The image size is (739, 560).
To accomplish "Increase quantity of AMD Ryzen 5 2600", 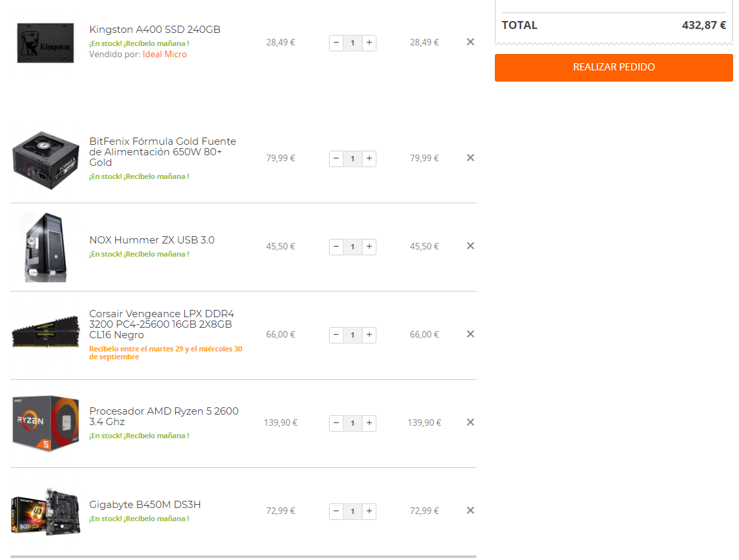I will click(369, 423).
